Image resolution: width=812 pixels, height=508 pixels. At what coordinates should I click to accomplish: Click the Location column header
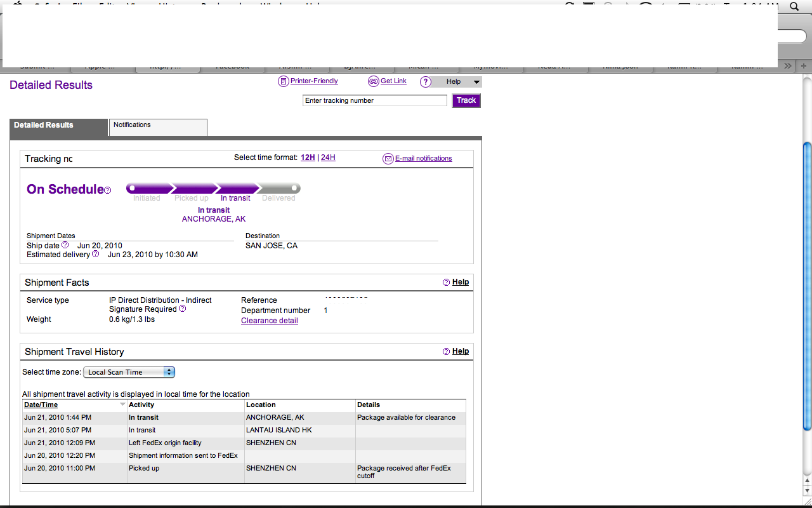point(261,404)
